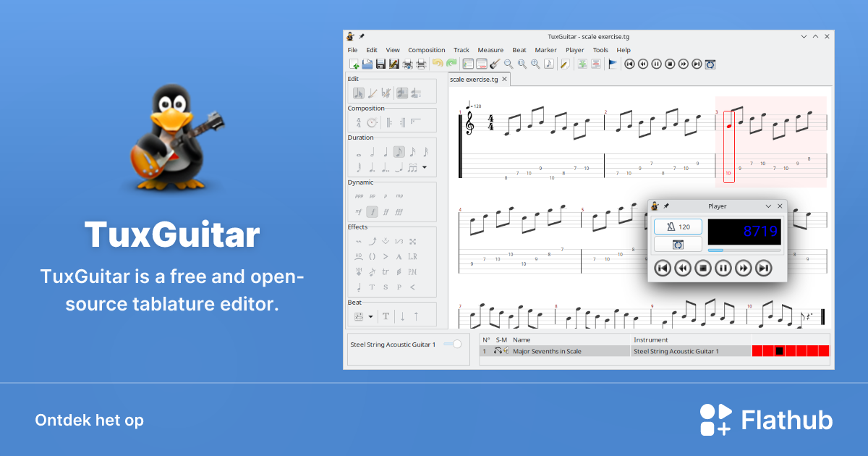Click the playback progress bar in the Player
Viewport: 868px width, 456px height.
pos(744,250)
